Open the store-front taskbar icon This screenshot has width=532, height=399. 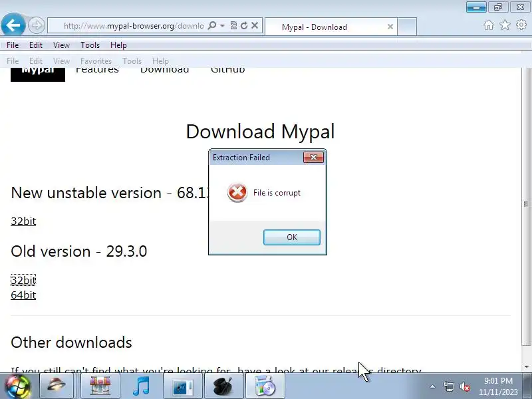coord(100,386)
